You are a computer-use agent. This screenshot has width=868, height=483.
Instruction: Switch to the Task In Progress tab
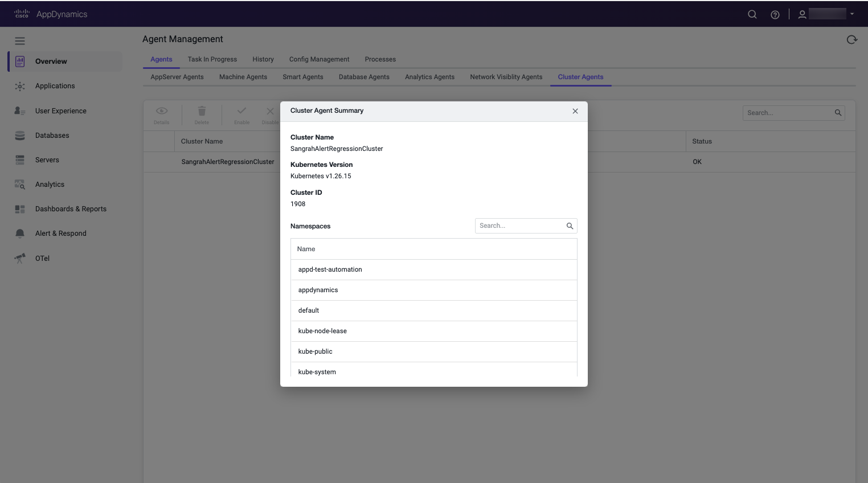(212, 59)
